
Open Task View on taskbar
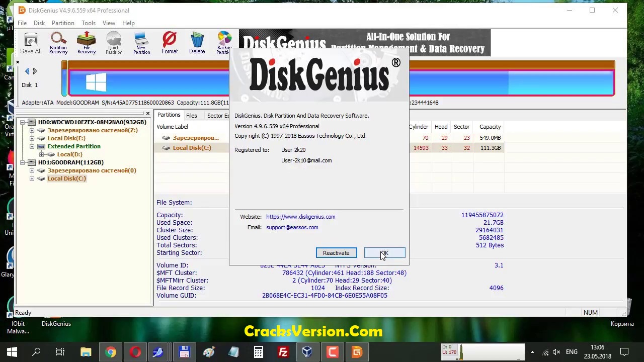60,352
